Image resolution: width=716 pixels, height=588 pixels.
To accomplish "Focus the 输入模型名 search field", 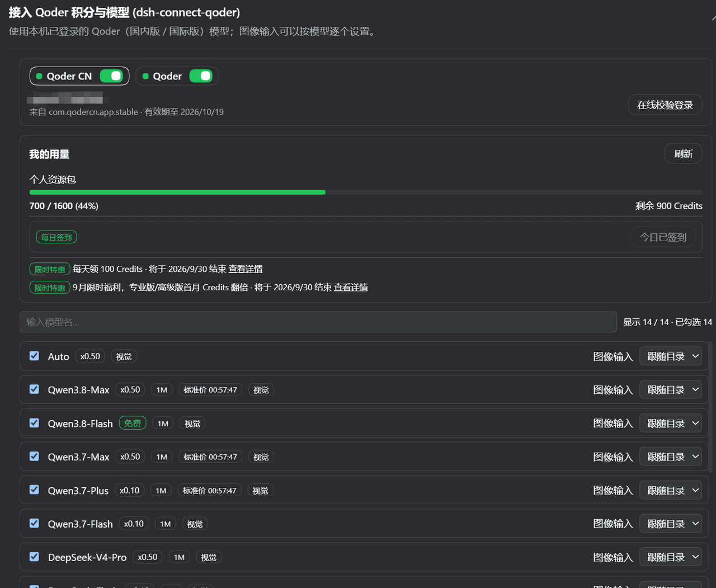I will 318,322.
